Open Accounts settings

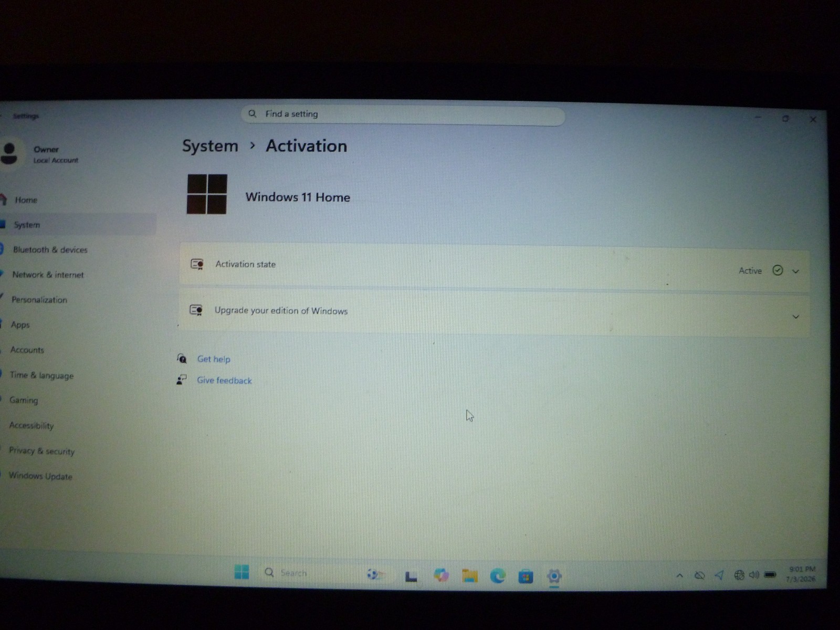pos(27,350)
